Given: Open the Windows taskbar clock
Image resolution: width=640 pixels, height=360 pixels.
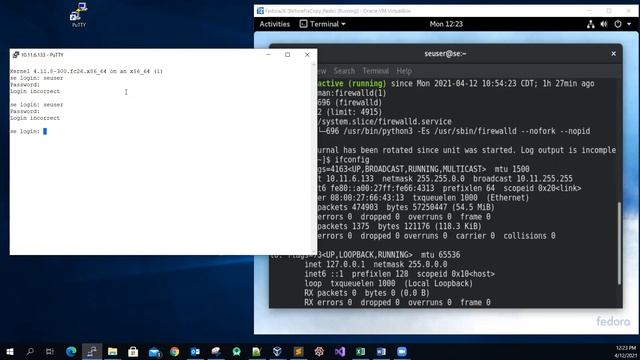Looking at the screenshot, I should (626, 351).
